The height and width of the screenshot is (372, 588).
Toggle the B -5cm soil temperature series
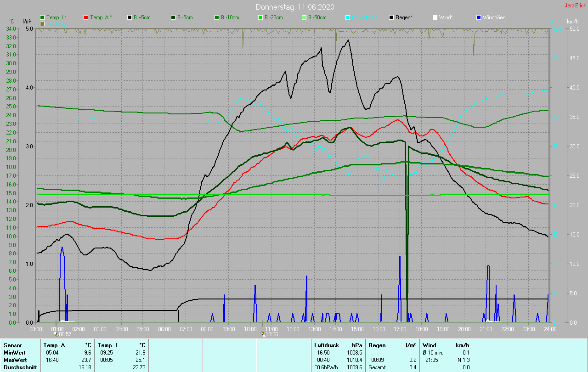pyautogui.click(x=173, y=17)
